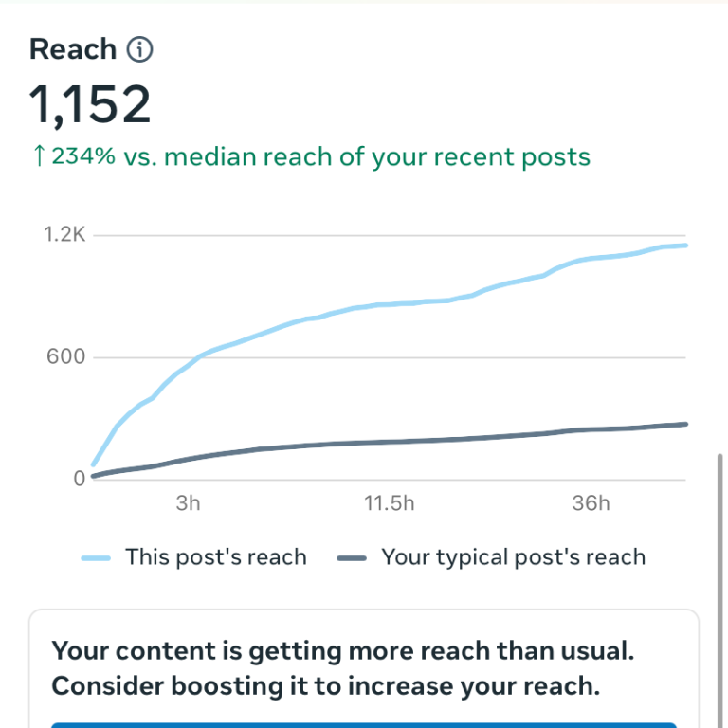The width and height of the screenshot is (728, 728).
Task: Click the 11.5h axis label
Action: pos(389,503)
